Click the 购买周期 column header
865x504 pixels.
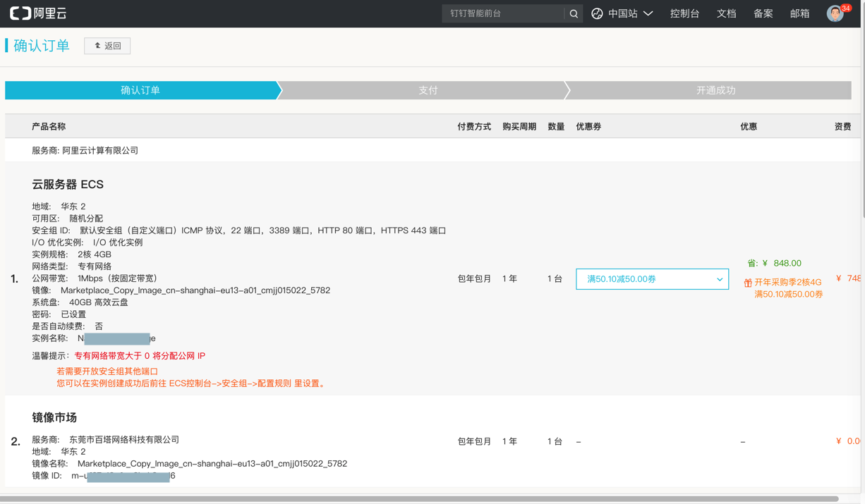coord(519,127)
